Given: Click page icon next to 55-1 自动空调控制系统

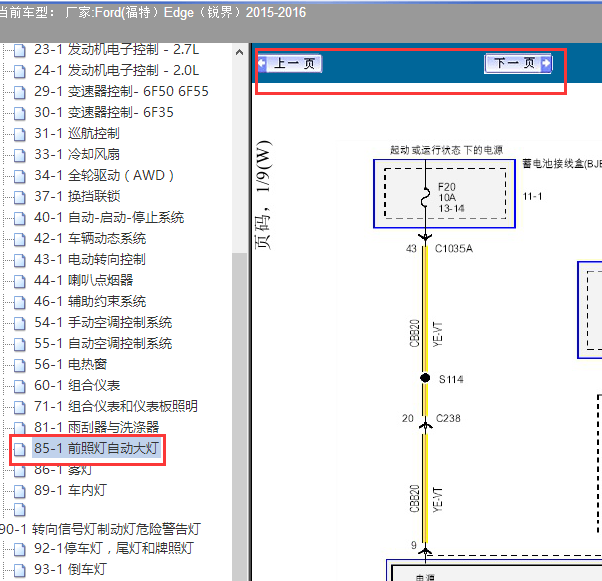Looking at the screenshot, I should pos(20,344).
